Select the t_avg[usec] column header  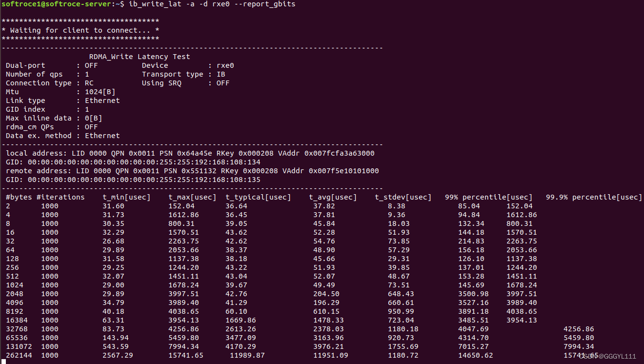click(x=333, y=197)
